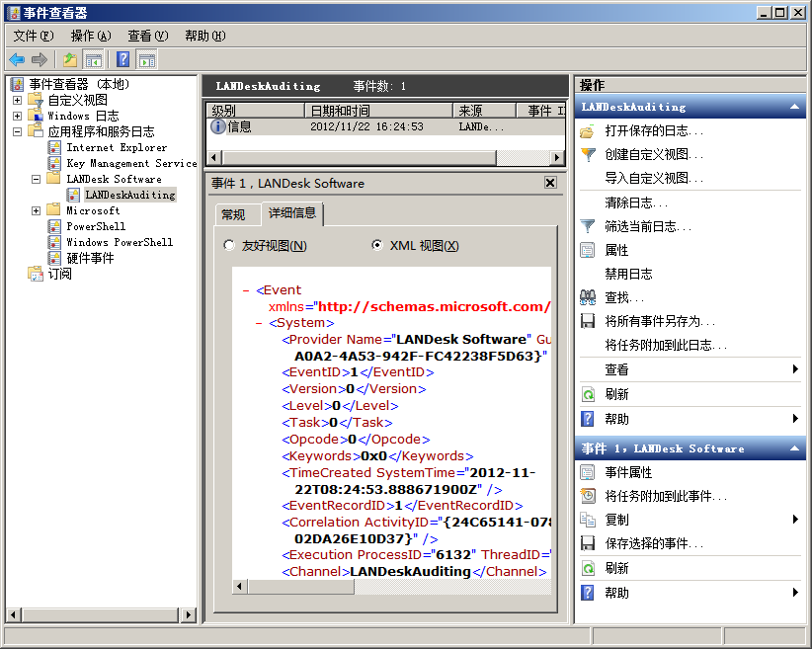Expand the Microsoft tree node

point(36,210)
